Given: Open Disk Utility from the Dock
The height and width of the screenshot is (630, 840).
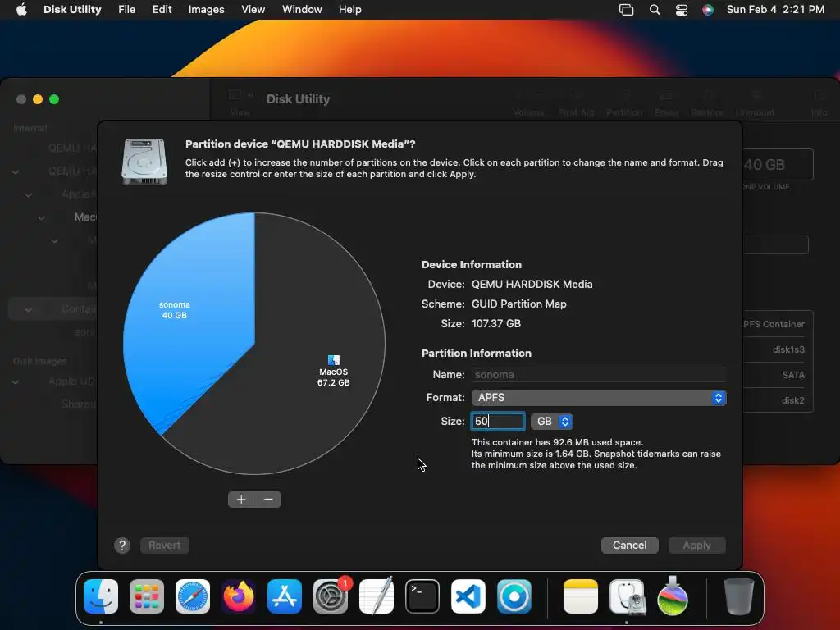Looking at the screenshot, I should [627, 596].
